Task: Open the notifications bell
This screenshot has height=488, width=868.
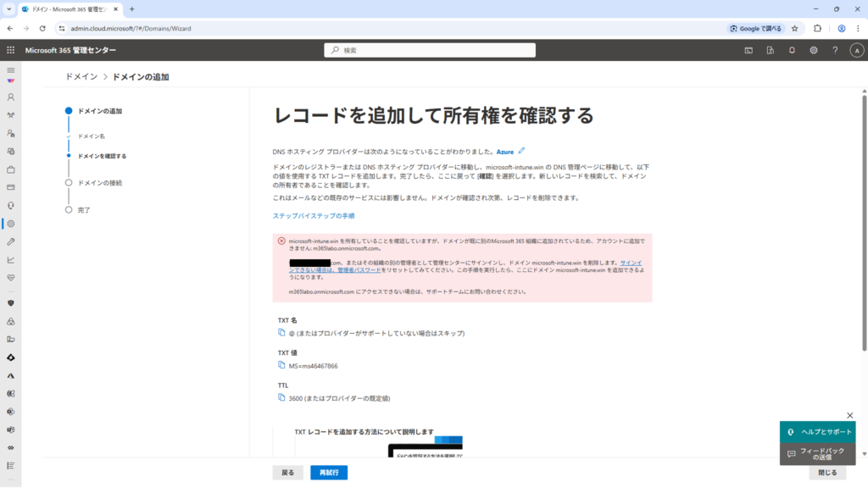Action: pos(792,50)
